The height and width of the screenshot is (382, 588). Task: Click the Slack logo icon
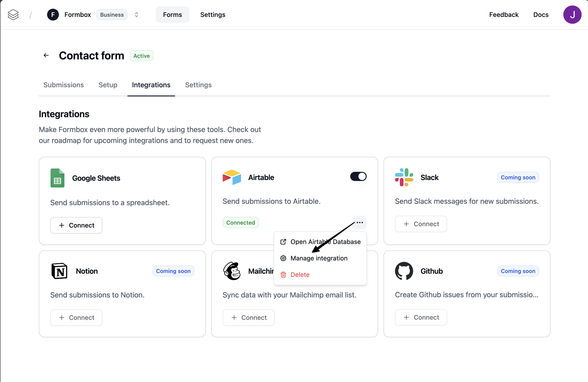pos(404,177)
